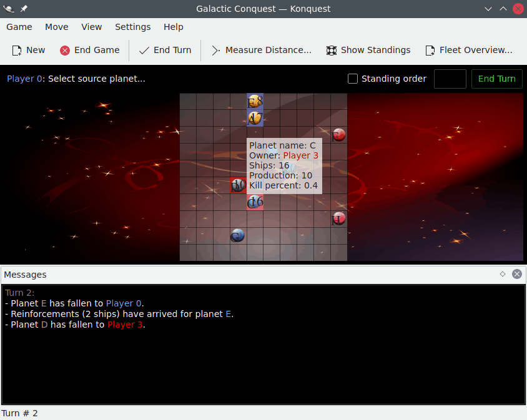
Task: Show Standings via lifebuoy icon
Action: click(368, 50)
